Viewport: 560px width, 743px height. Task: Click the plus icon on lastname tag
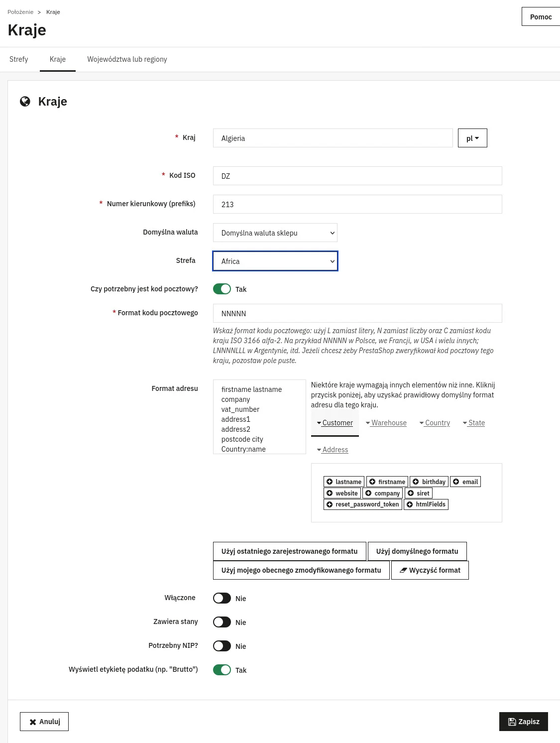(330, 482)
